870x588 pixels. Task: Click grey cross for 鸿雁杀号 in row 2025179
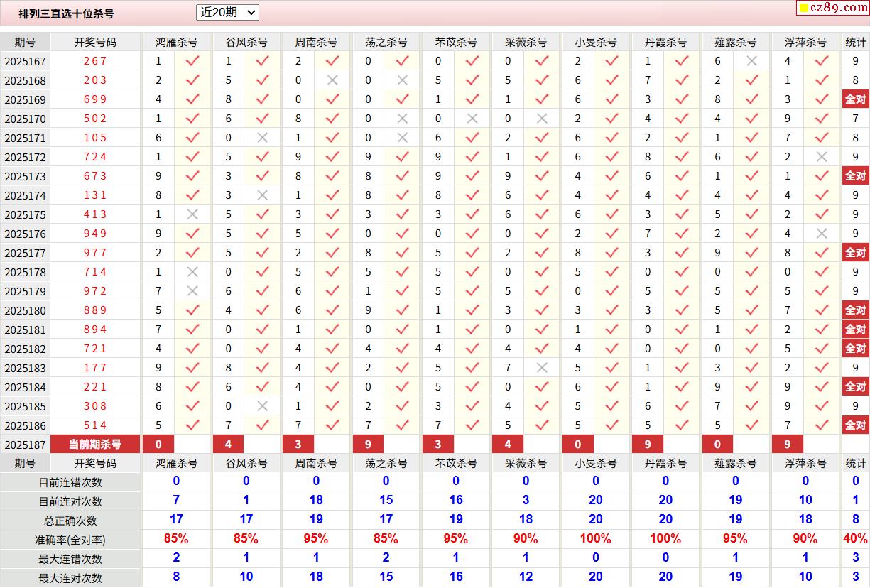tap(192, 291)
